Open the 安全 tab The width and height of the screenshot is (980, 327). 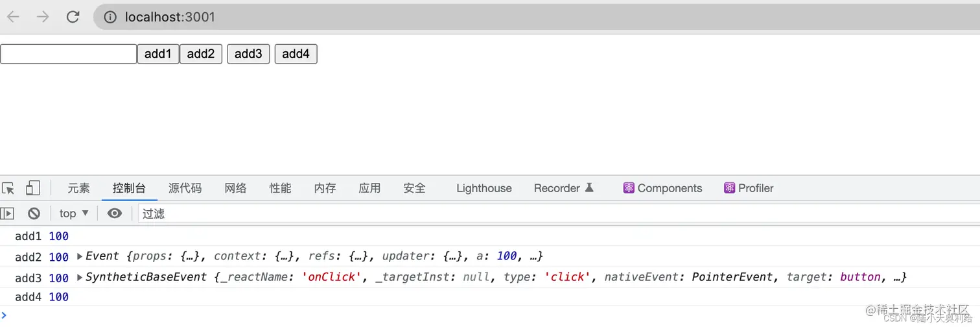click(x=415, y=188)
